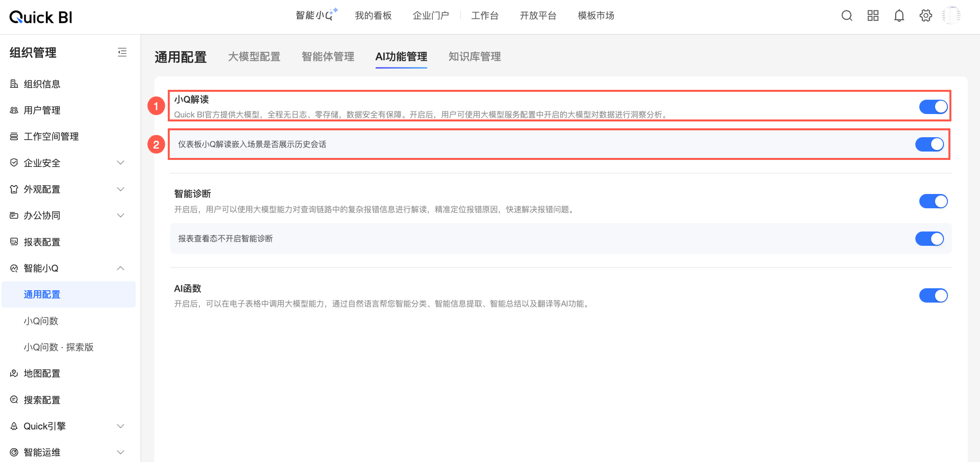The image size is (980, 462).
Task: Click the user avatar
Action: tap(951, 16)
